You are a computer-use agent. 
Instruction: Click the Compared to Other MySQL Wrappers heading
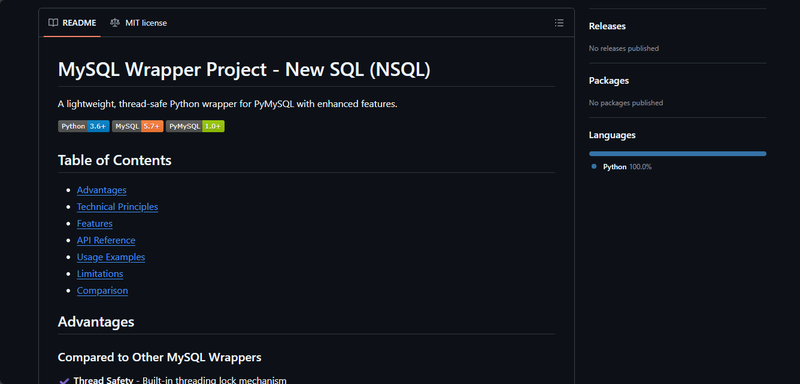pyautogui.click(x=160, y=357)
